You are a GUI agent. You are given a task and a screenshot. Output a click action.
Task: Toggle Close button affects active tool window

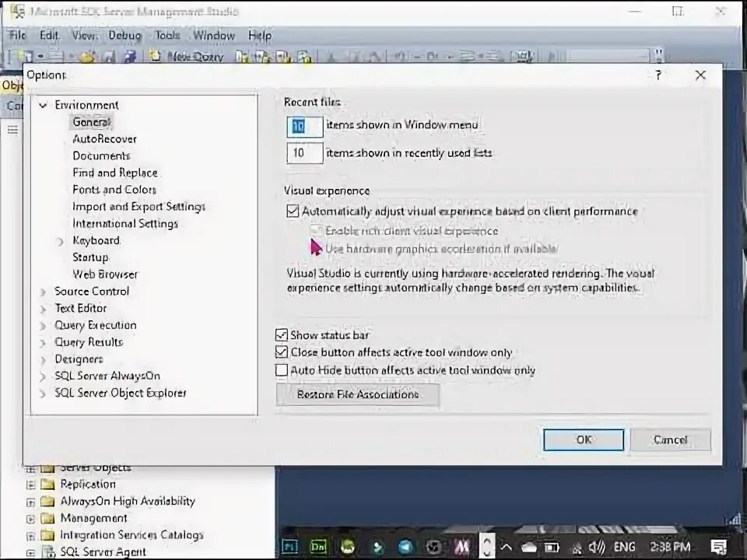click(x=282, y=352)
